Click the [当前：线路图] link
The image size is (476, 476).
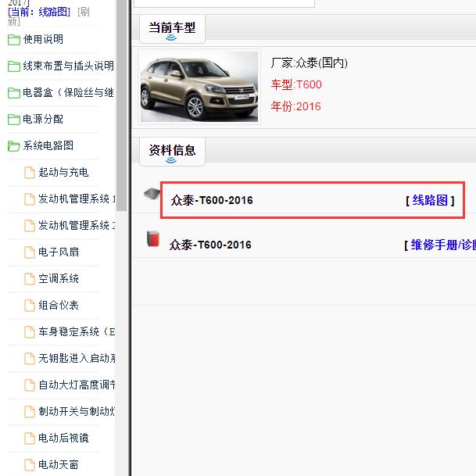39,12
